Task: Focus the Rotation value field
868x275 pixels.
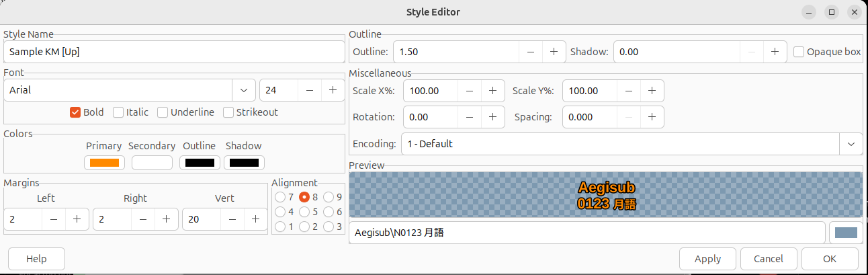Action: point(431,117)
